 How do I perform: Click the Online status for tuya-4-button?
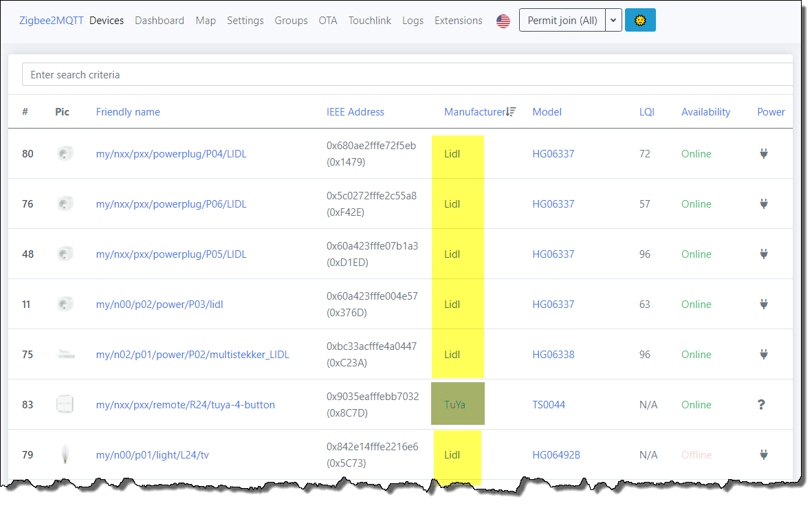click(696, 405)
